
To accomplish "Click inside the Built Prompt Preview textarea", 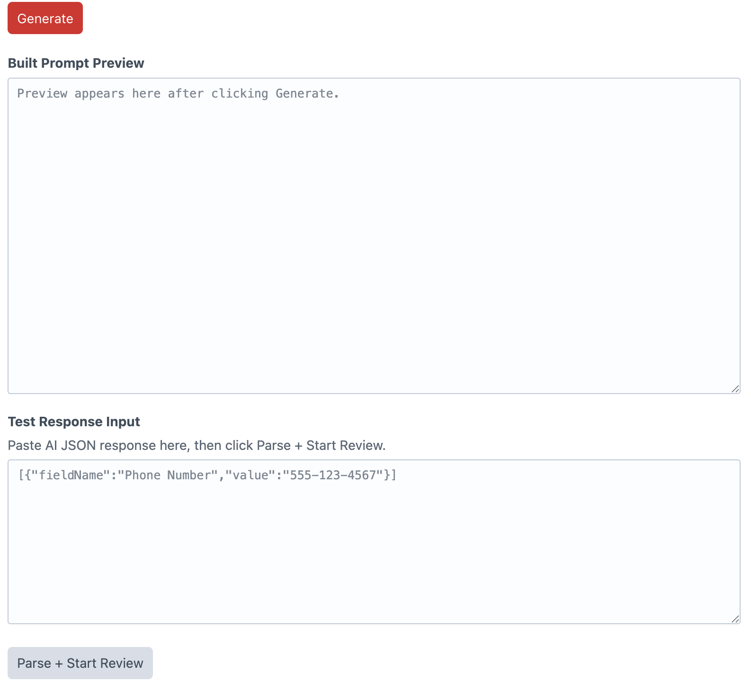I will pyautogui.click(x=374, y=236).
